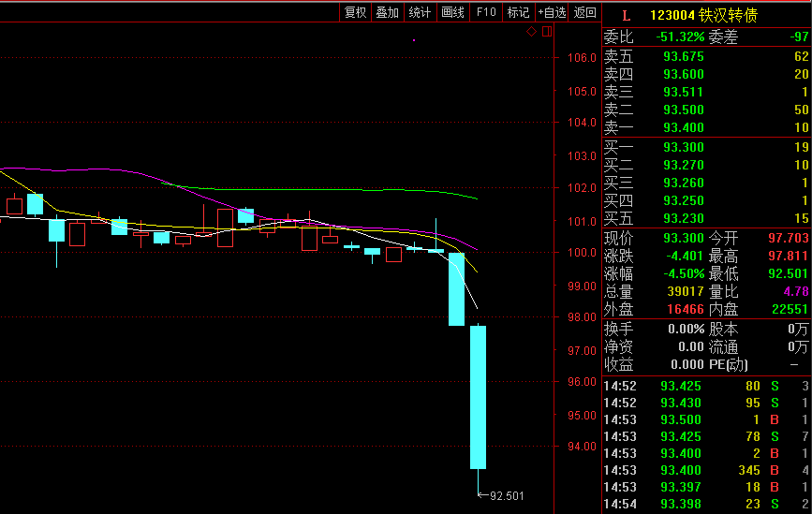This screenshot has height=514, width=812.
Task: Click the 14:53 trade with volume 345
Action: pyautogui.click(x=706, y=469)
